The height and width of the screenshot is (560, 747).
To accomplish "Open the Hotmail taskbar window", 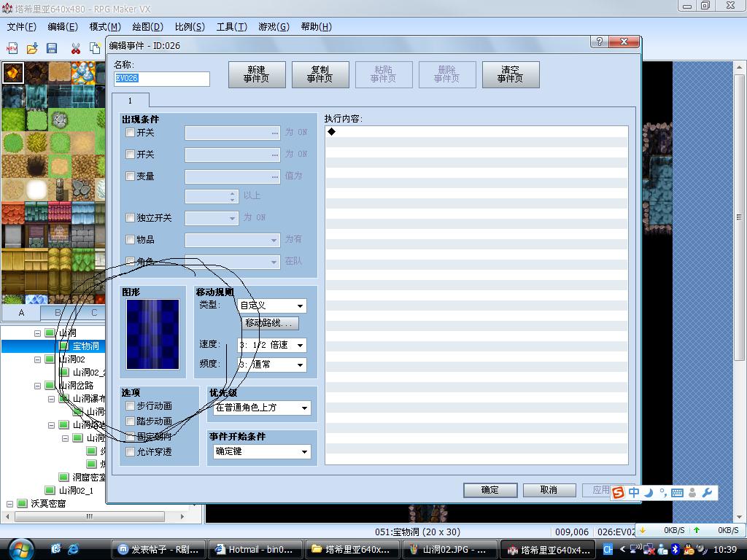I will coord(255,550).
